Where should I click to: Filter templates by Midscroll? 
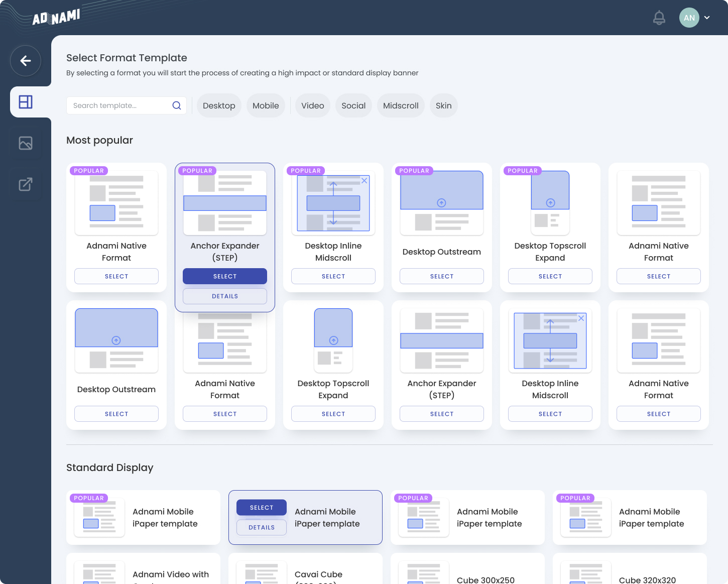[x=401, y=105]
